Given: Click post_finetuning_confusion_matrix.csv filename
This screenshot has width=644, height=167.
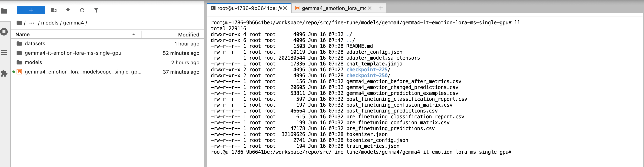Looking at the screenshot, I should tap(399, 105).
